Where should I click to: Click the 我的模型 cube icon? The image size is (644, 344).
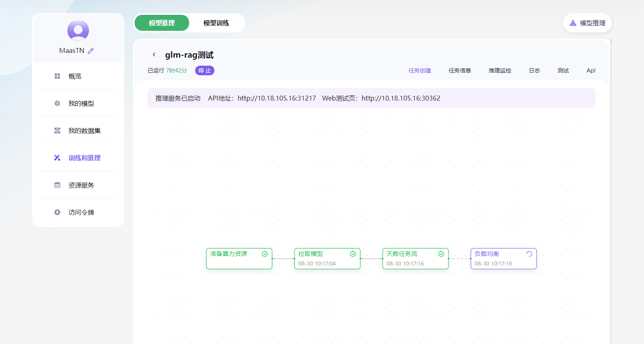[x=57, y=103]
